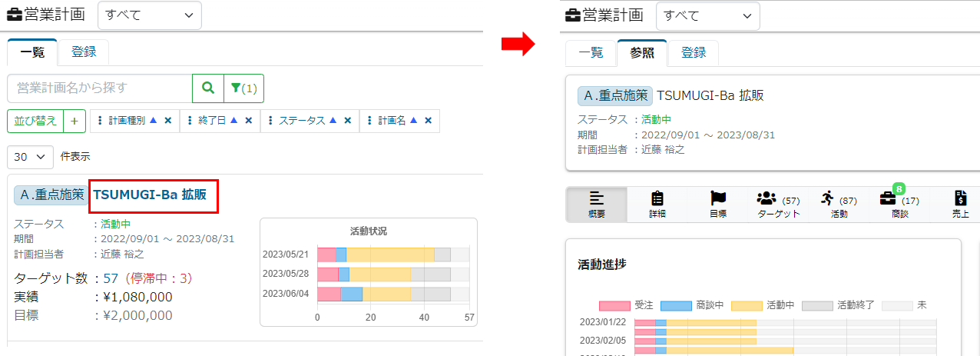This screenshot has height=356, width=980.
Task: Click the 2023/01/22 bar in 活動進捗 chart
Action: pos(786,323)
